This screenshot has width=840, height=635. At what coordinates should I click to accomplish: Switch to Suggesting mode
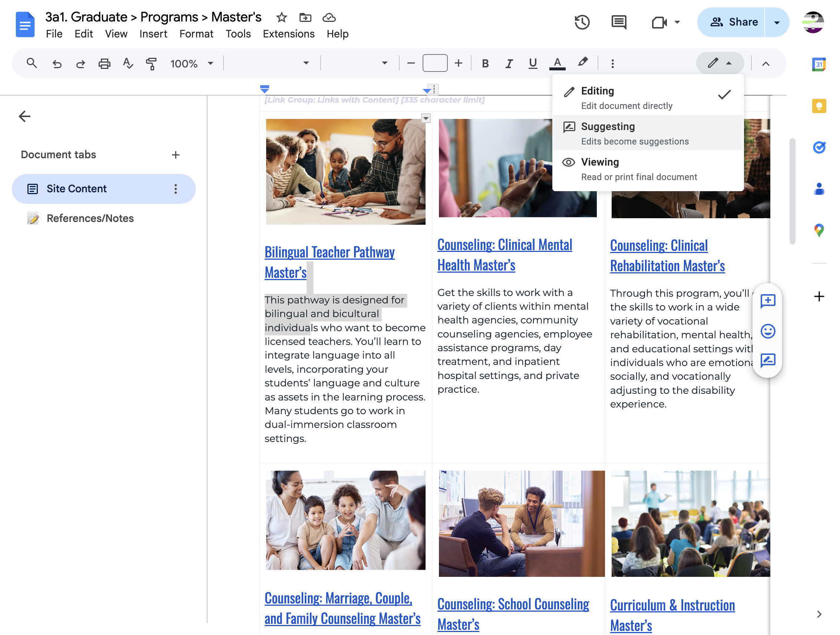click(x=648, y=133)
